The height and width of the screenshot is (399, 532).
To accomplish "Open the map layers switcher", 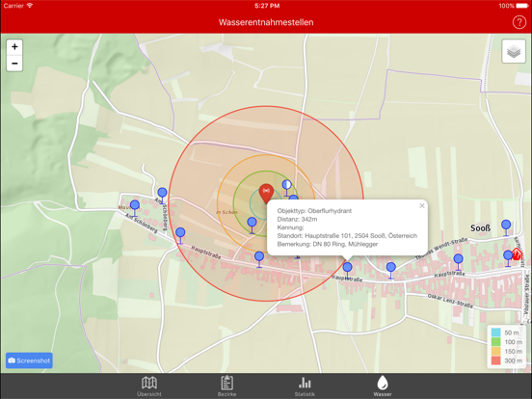I will click(514, 52).
